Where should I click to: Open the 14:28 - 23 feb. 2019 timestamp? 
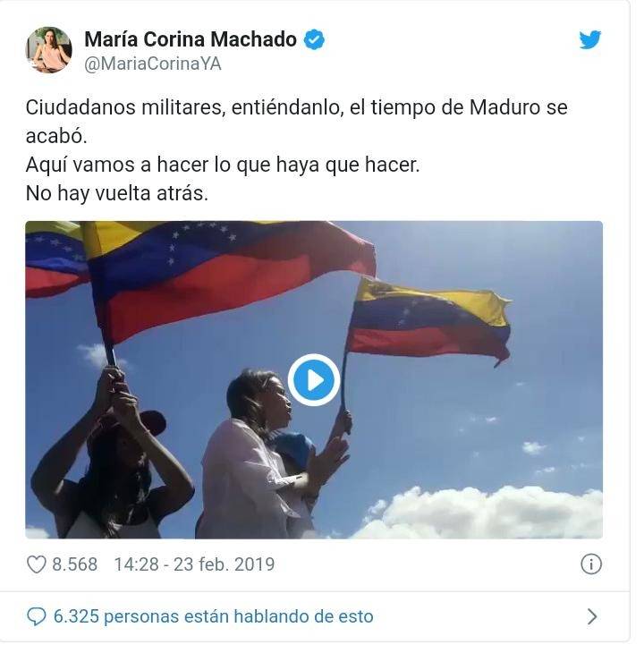(x=194, y=564)
